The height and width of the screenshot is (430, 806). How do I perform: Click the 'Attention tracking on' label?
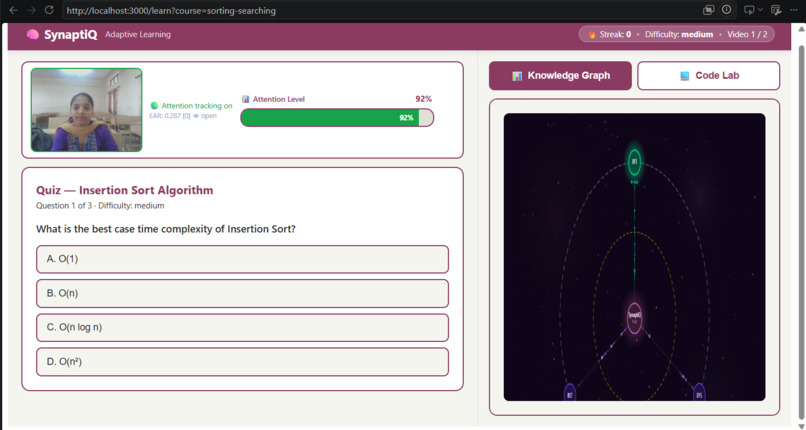pyautogui.click(x=197, y=105)
